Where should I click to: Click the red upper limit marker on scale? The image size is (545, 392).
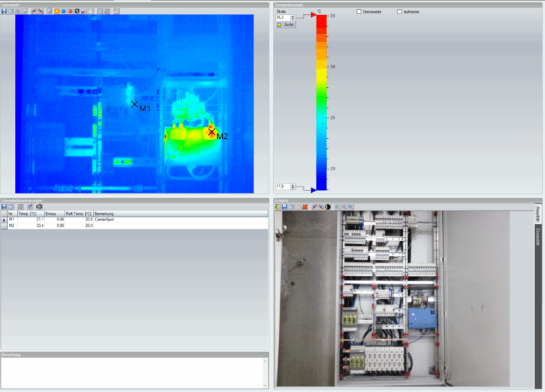313,15
